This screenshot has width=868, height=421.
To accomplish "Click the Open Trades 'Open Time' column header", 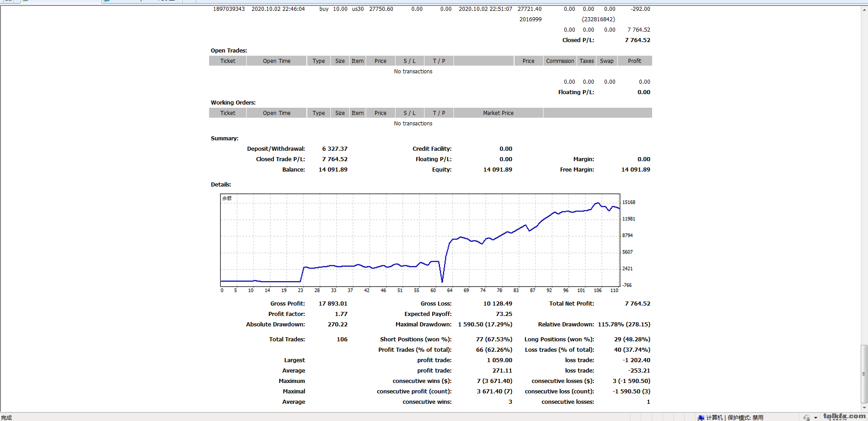I will pyautogui.click(x=277, y=61).
